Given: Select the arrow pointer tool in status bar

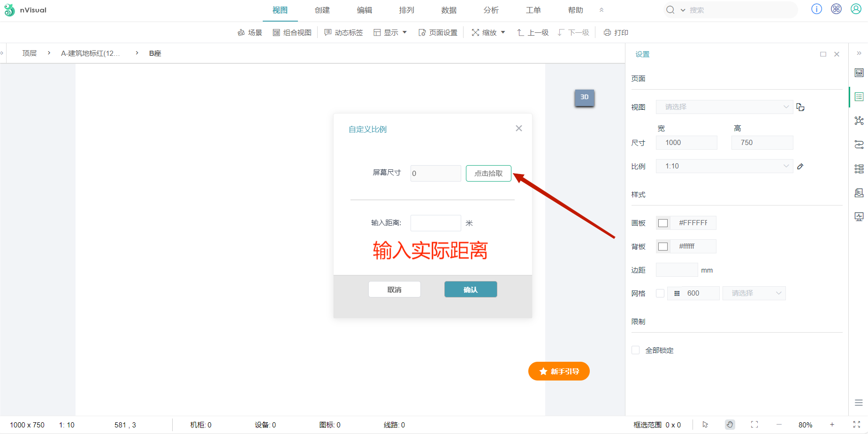Looking at the screenshot, I should pyautogui.click(x=705, y=425).
